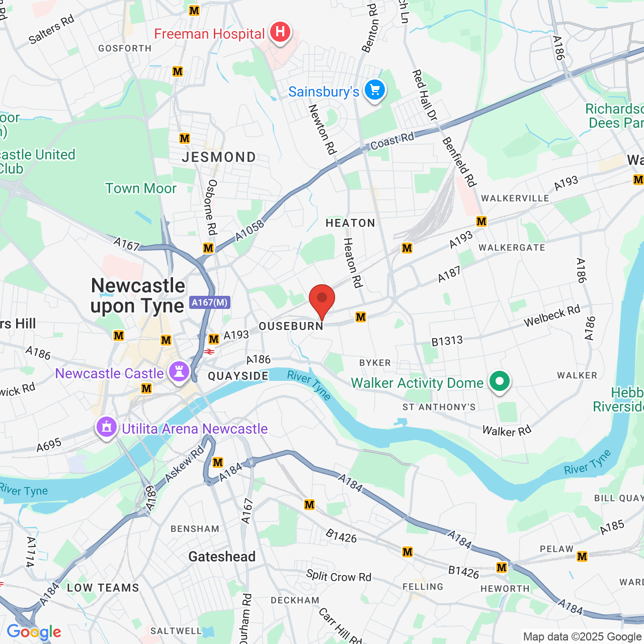This screenshot has width=644, height=644.
Task: Click the A167(M) motorway road badge
Action: [210, 302]
